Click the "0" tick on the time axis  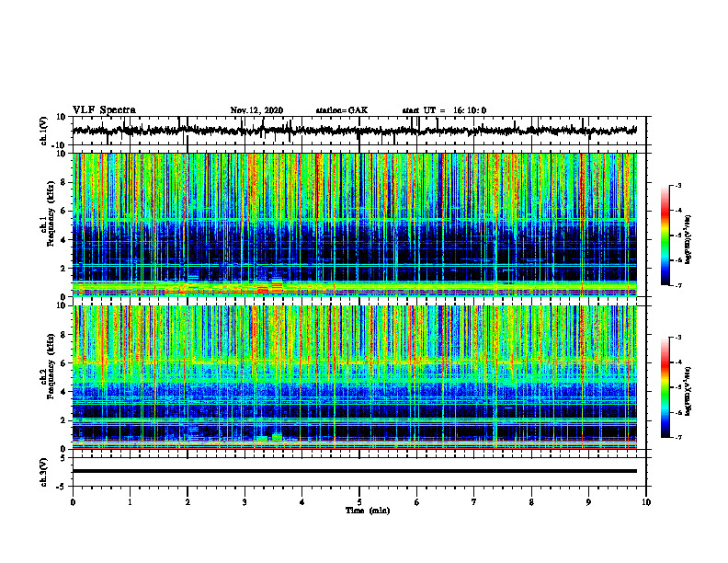73,502
